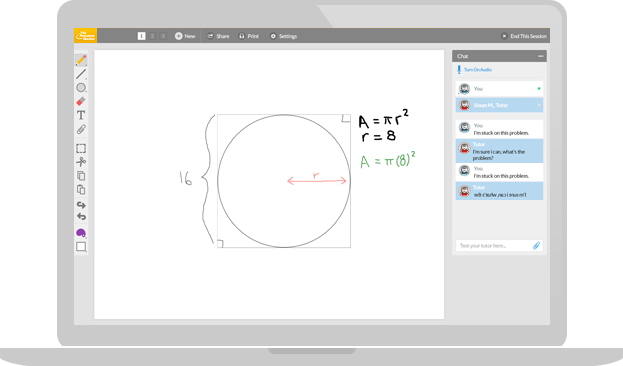This screenshot has height=366, width=623.
Task: Select the dashed rectangle selection tool
Action: click(x=81, y=148)
